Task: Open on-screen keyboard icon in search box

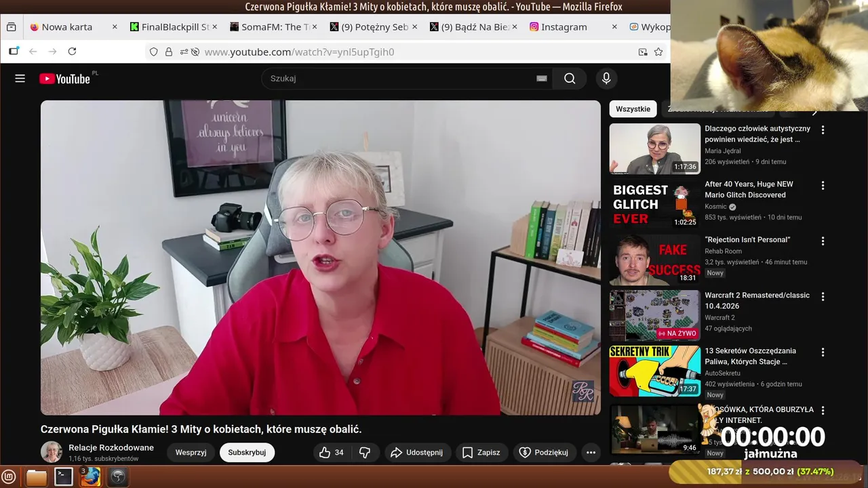Action: pyautogui.click(x=541, y=79)
